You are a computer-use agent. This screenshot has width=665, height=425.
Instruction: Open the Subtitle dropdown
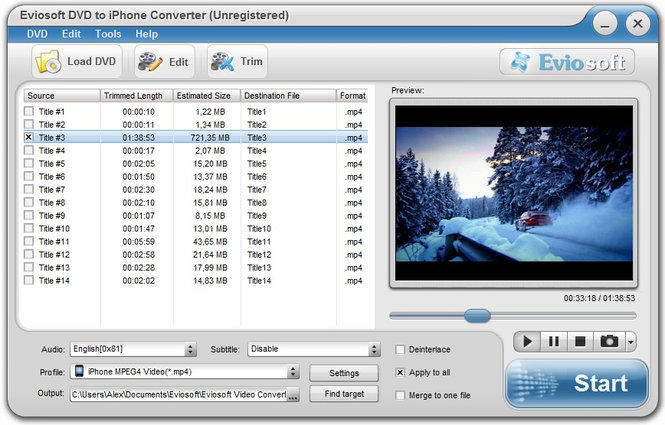[x=314, y=349]
